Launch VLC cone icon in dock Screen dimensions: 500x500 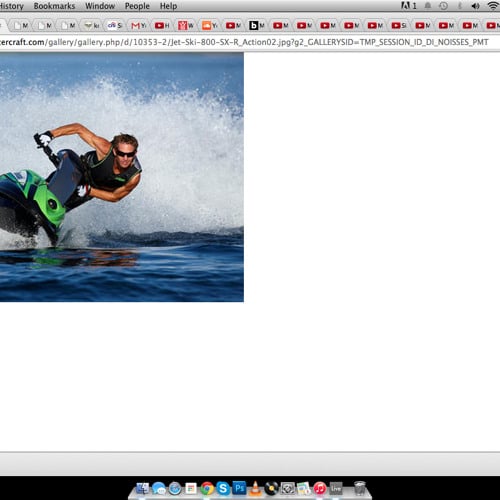pyautogui.click(x=255, y=489)
